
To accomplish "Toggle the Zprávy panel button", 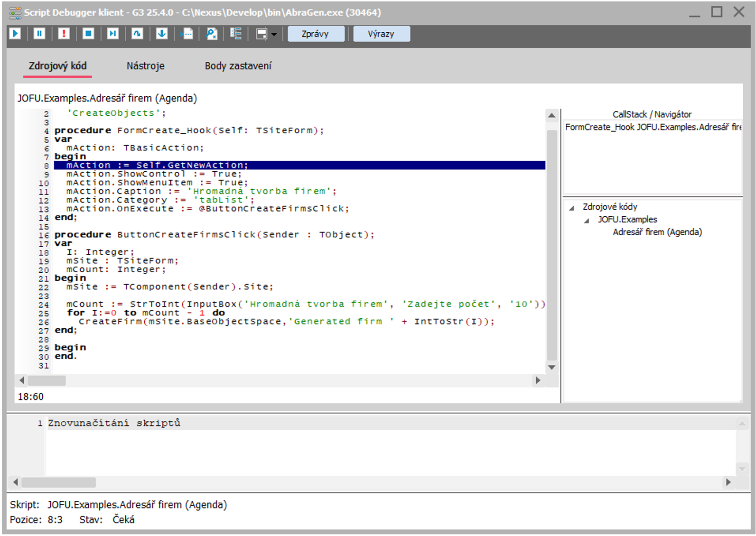I will (316, 34).
